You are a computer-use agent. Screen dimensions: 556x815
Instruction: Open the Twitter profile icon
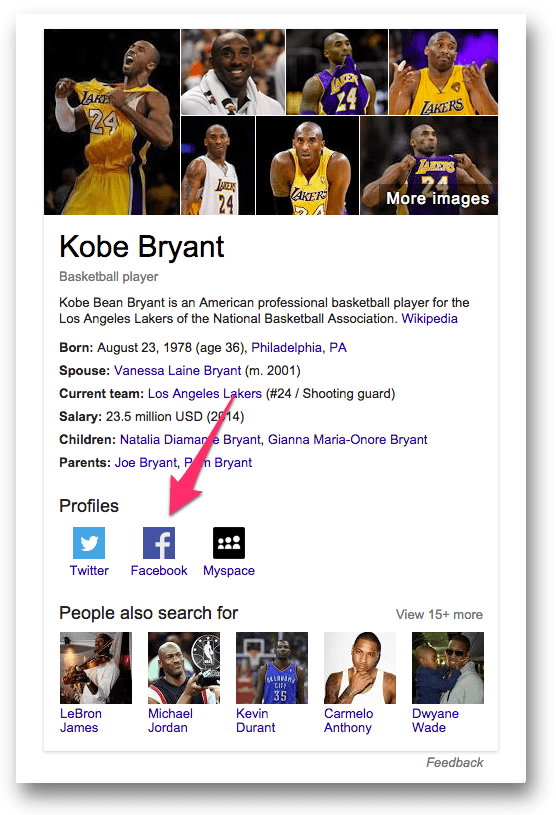(x=89, y=543)
